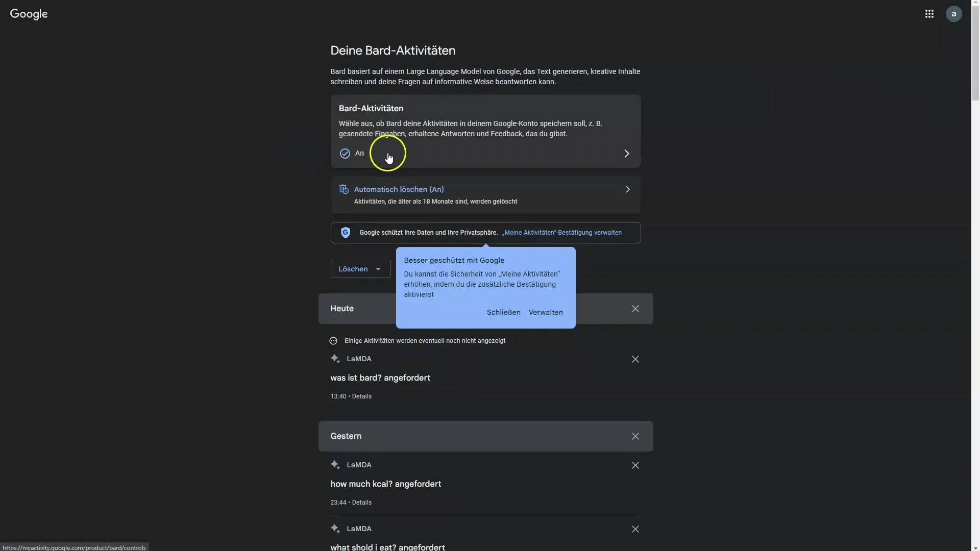The width and height of the screenshot is (980, 551).
Task: Open Details for the 23:44 activity
Action: tap(361, 503)
